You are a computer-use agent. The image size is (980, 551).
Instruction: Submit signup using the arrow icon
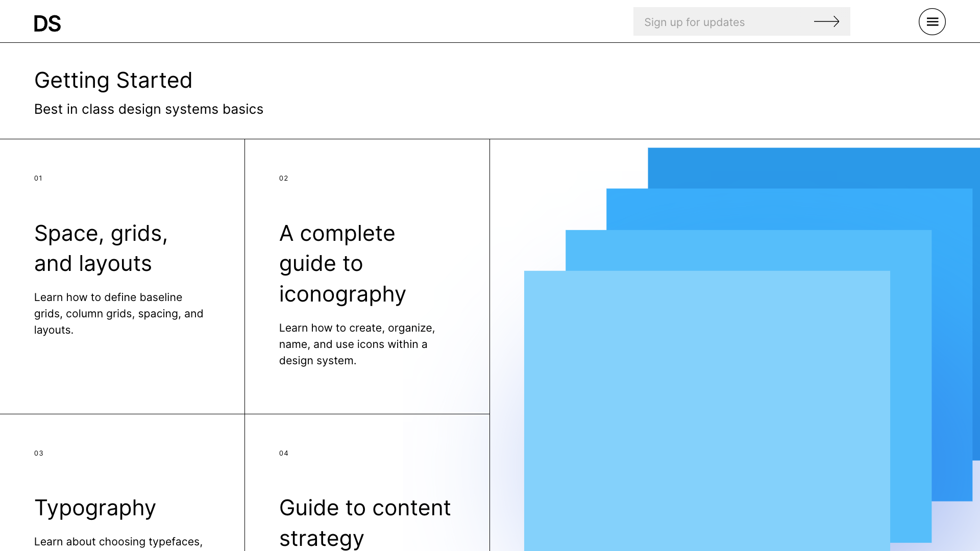[826, 21]
